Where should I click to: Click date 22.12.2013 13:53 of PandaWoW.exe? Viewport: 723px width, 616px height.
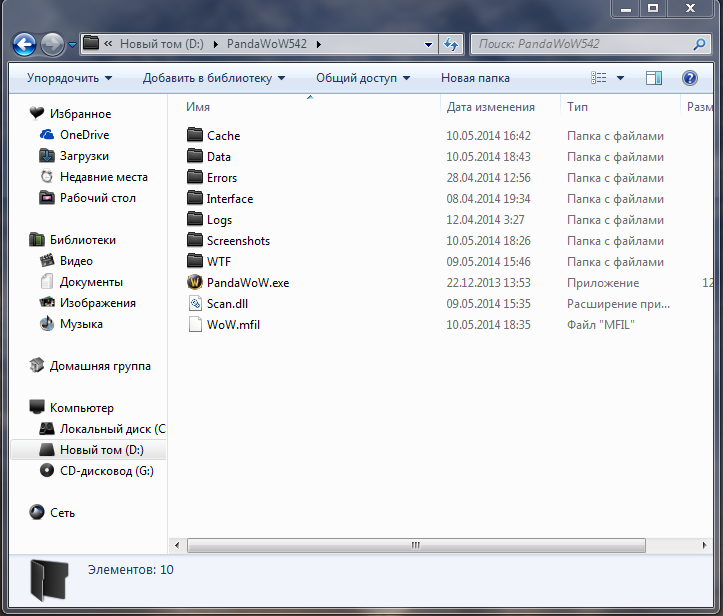tap(488, 283)
